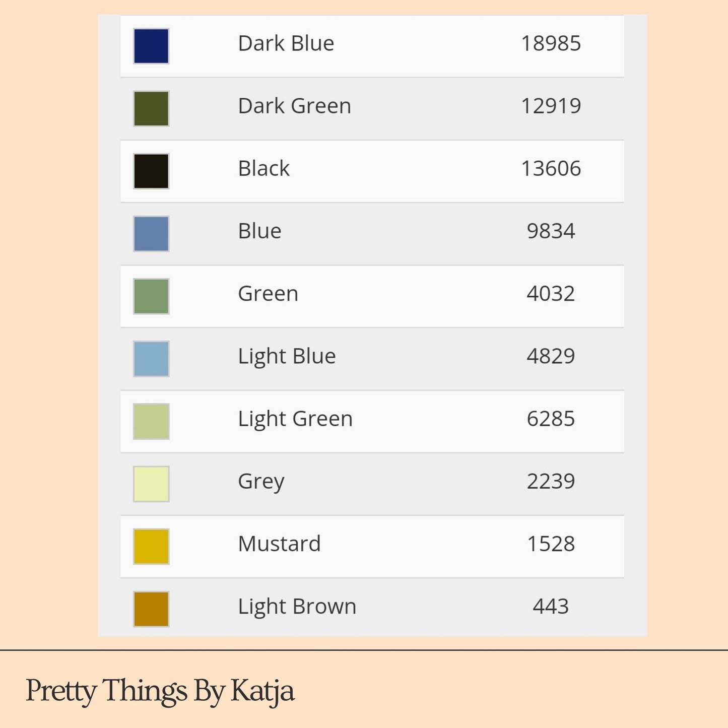Screen dimensions: 728x728
Task: Click the Grey row count 2239
Action: (551, 481)
